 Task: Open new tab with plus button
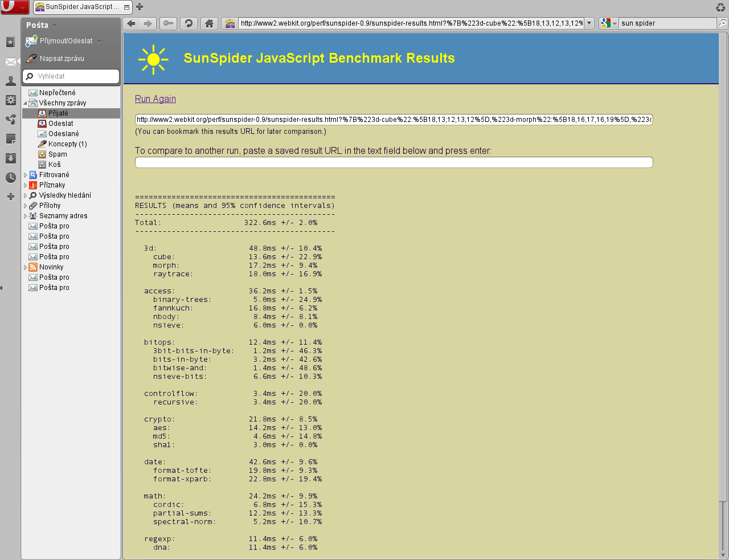(x=140, y=7)
